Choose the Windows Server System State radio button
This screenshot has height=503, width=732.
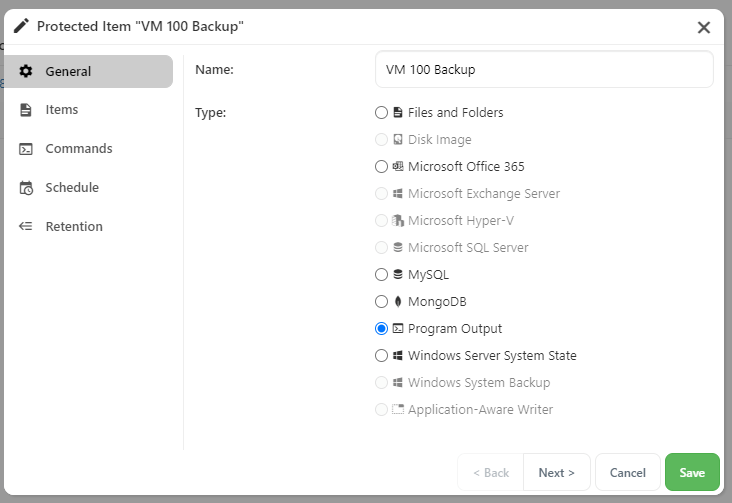[381, 355]
